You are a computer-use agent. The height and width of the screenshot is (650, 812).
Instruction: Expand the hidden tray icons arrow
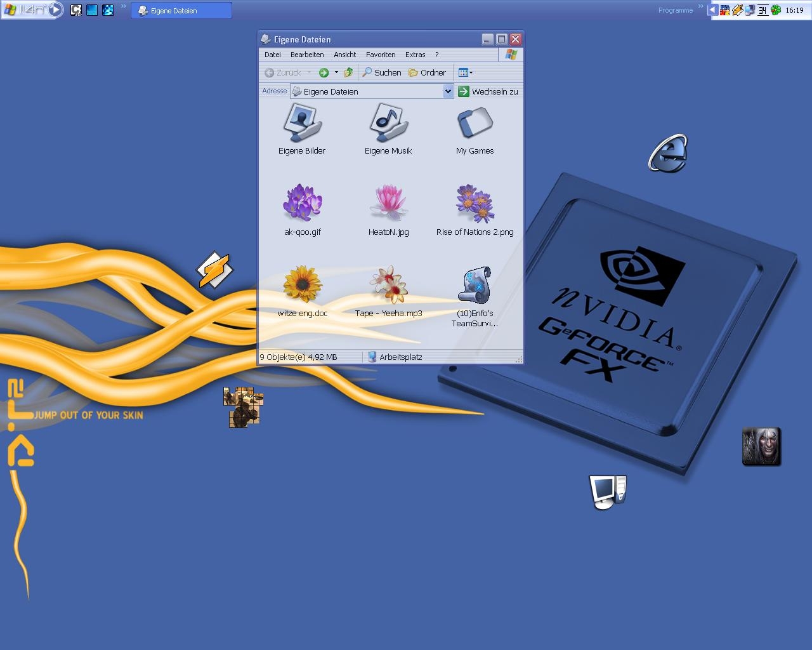(712, 10)
